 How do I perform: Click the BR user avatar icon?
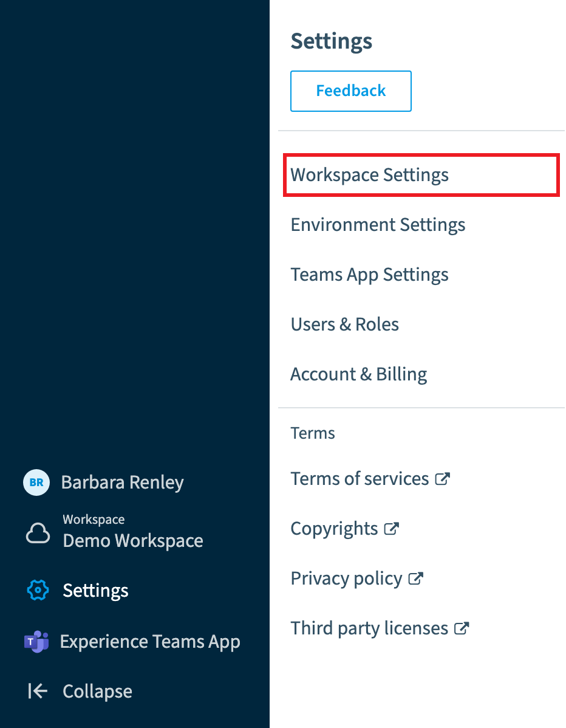36,482
